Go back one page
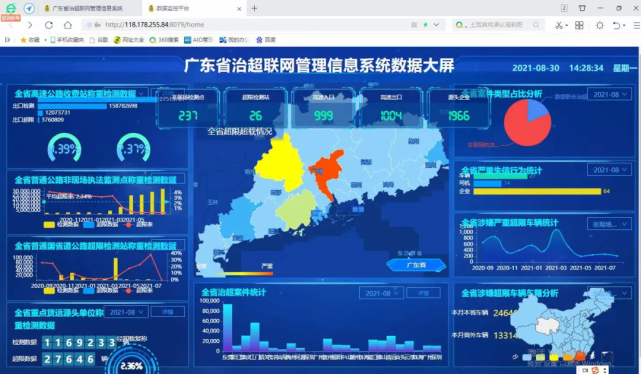Viewport: 641px width, 374px height. click(11, 25)
